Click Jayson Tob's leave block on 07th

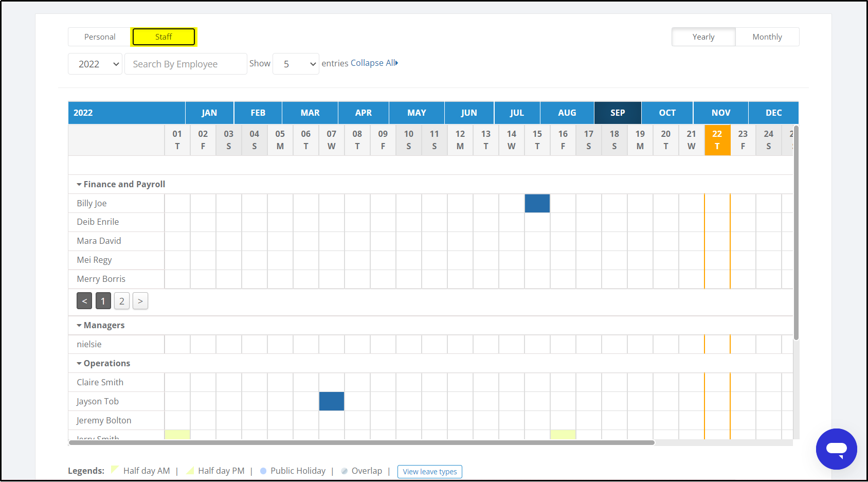tap(332, 401)
